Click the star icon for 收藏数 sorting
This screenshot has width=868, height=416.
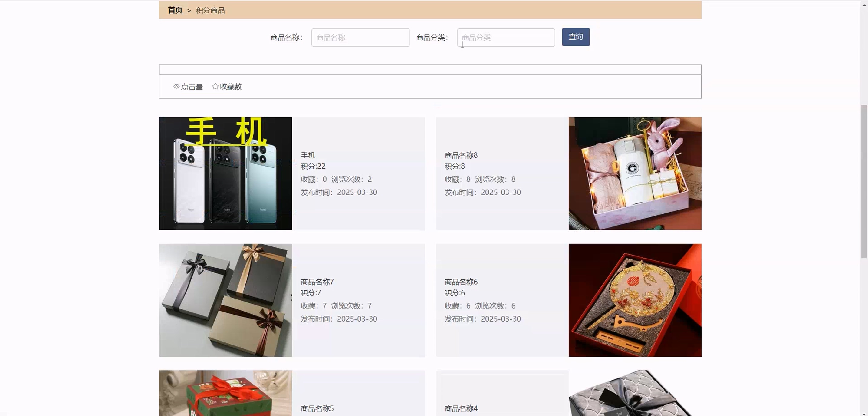pyautogui.click(x=215, y=86)
